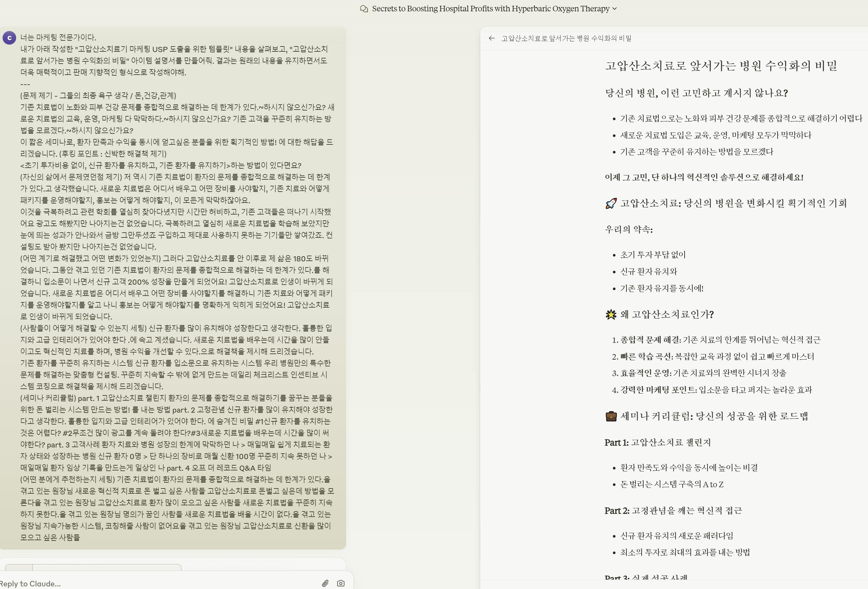Screen dimensions: 868x589
Task: Click the paperclip attach file icon
Action: point(325,583)
